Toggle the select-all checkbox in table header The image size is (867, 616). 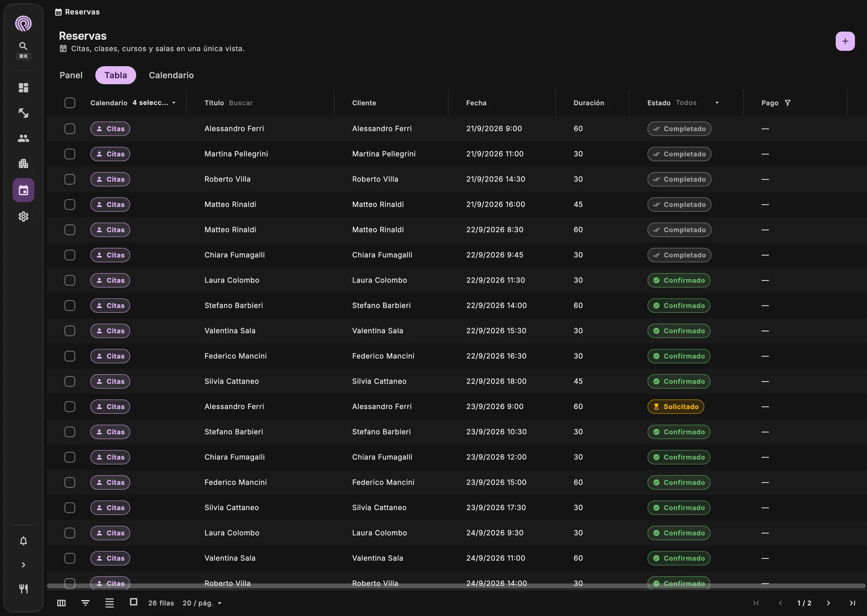click(70, 103)
